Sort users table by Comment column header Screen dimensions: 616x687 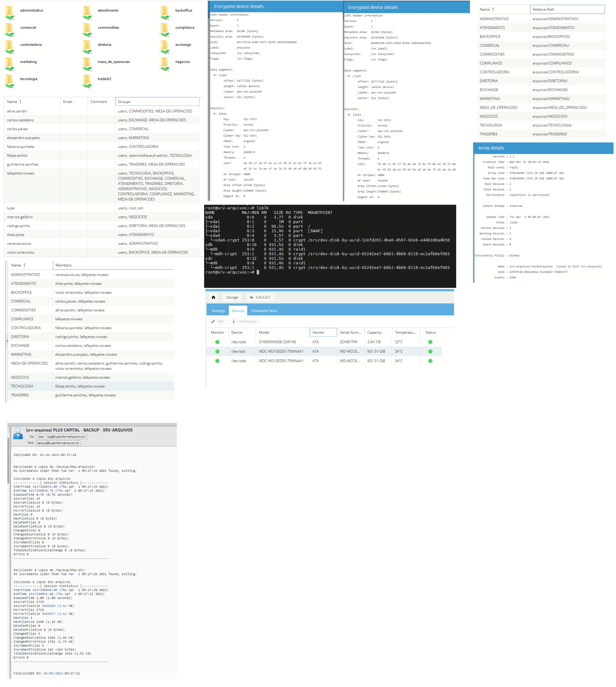101,102
